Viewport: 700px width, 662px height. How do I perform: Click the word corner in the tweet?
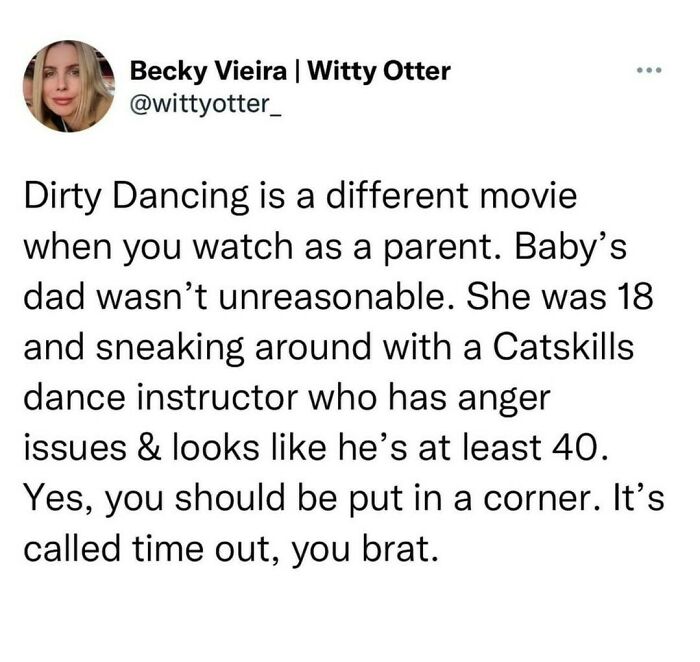538,499
